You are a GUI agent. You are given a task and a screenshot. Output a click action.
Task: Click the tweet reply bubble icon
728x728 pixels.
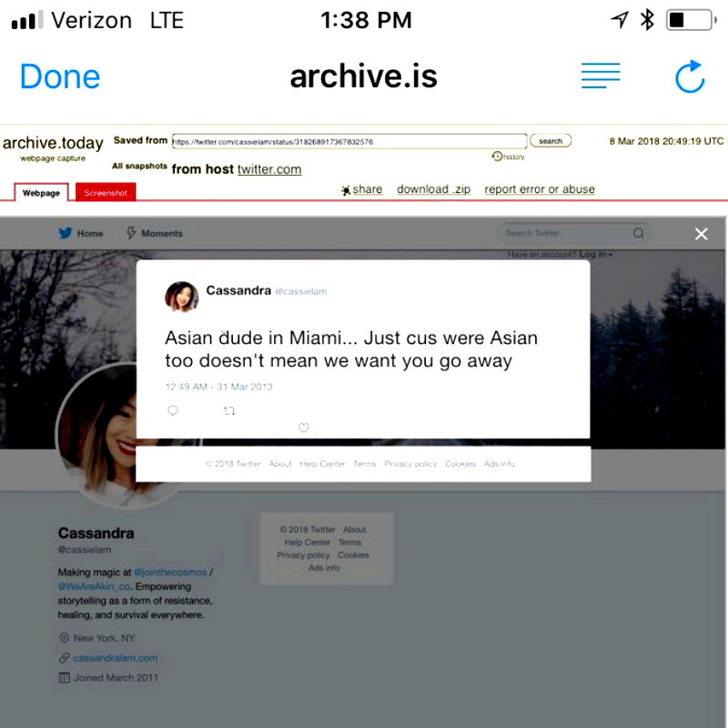coord(173,410)
